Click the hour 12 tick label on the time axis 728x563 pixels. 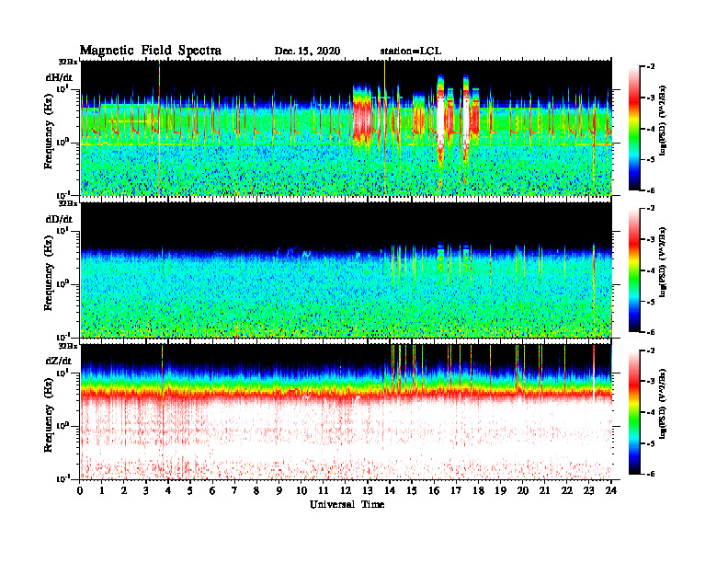tap(346, 491)
